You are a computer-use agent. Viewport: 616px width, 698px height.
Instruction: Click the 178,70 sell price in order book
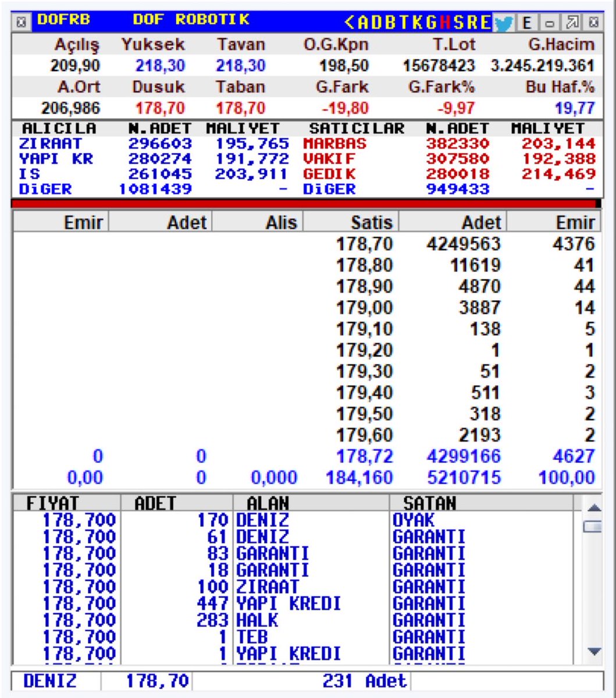(x=365, y=244)
